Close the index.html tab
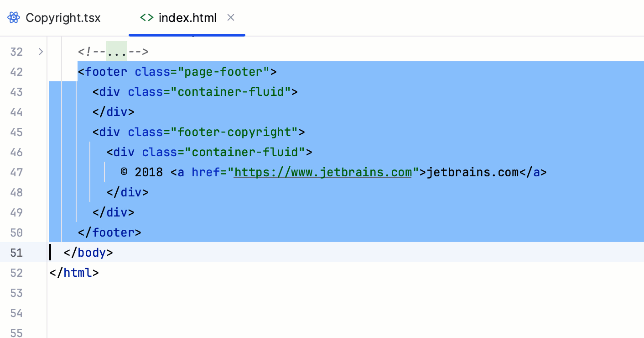Screen dimensions: 644x338 pyautogui.click(x=230, y=17)
